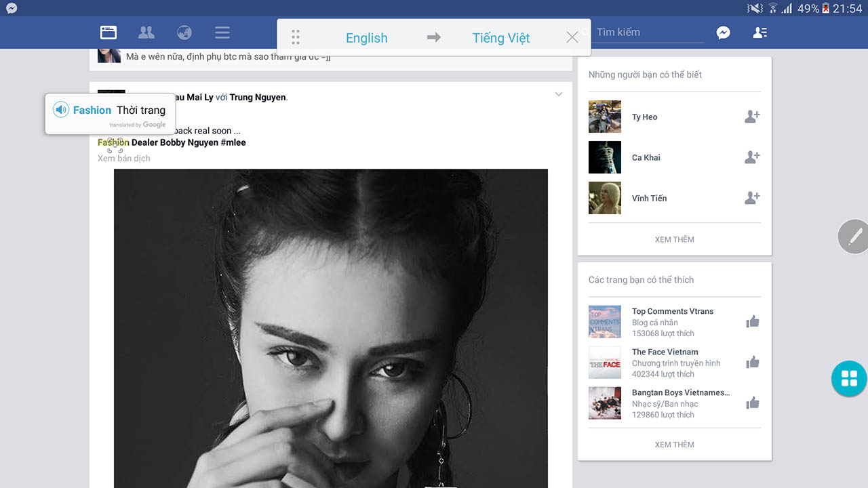Like the Bangtan Boys Vietnamese page
Viewport: 868px width, 488px height.
[753, 403]
